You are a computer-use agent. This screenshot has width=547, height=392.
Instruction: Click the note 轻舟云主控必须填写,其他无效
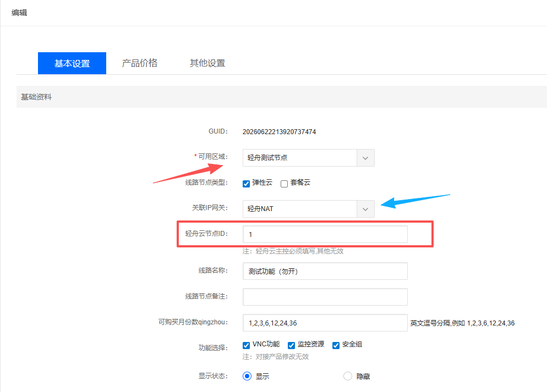(293, 251)
